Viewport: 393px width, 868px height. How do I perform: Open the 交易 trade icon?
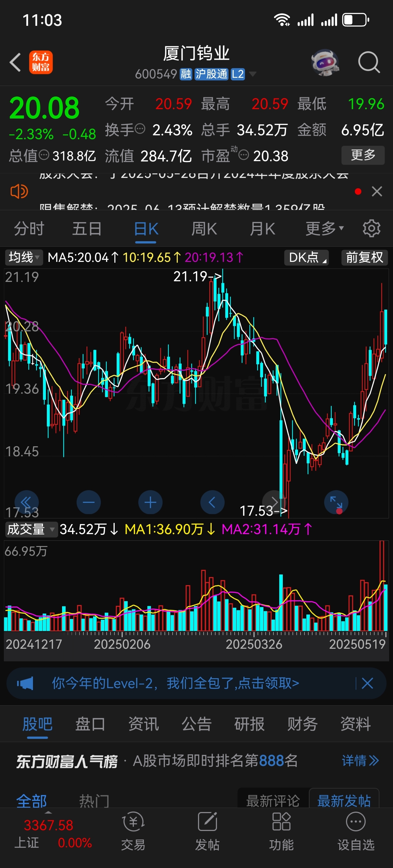(133, 831)
